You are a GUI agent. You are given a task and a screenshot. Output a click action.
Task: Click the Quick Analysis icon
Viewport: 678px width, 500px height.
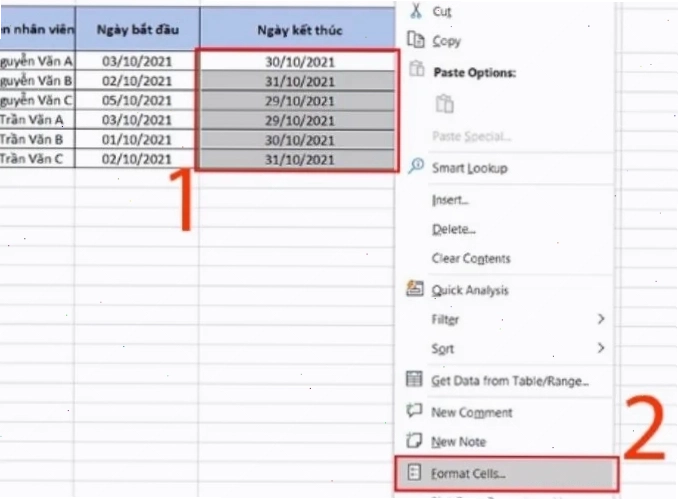415,288
